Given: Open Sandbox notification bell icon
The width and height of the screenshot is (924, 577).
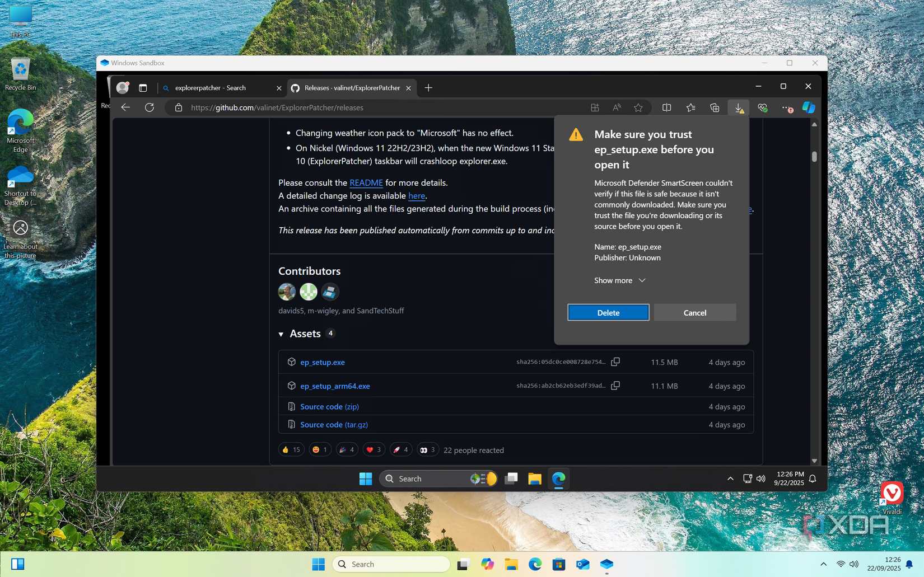Looking at the screenshot, I should [813, 479].
